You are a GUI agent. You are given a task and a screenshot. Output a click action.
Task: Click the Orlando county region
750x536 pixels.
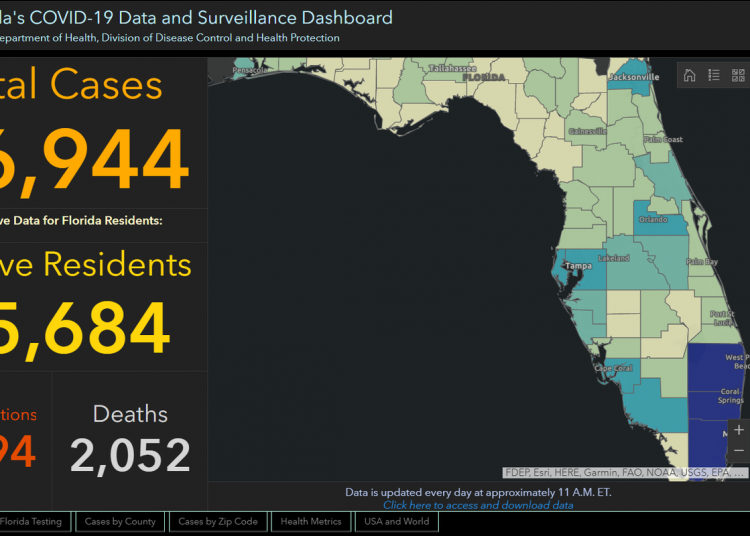(660, 224)
